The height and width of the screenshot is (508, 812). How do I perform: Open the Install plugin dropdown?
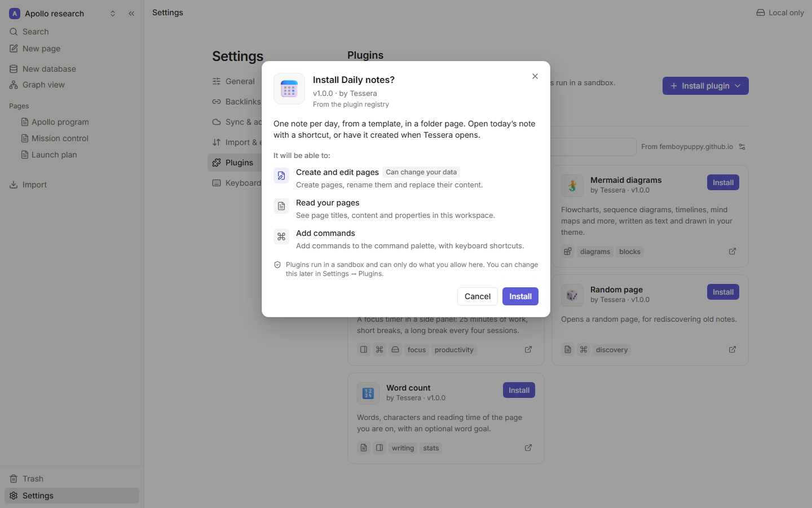(705, 86)
